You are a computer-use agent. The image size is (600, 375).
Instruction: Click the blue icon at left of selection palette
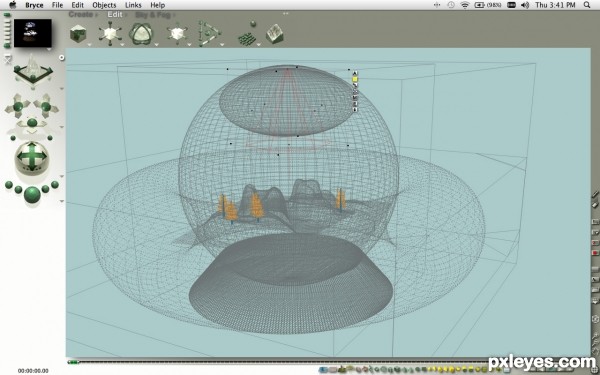pyautogui.click(x=324, y=370)
